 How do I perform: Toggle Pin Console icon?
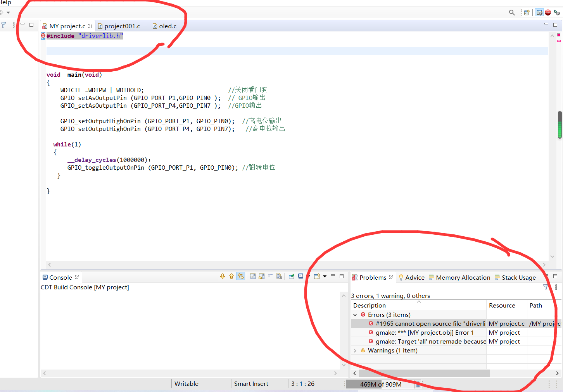click(x=291, y=276)
